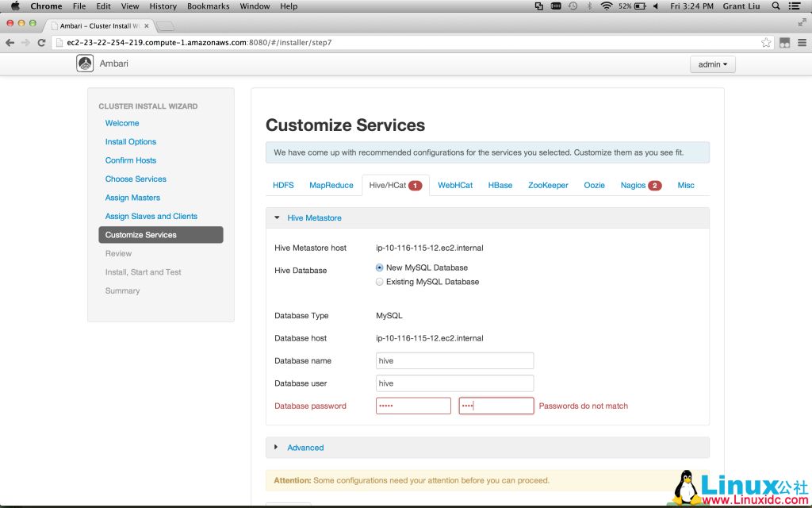The height and width of the screenshot is (508, 812).
Task: Reload the page with the refresh icon
Action: (40, 42)
